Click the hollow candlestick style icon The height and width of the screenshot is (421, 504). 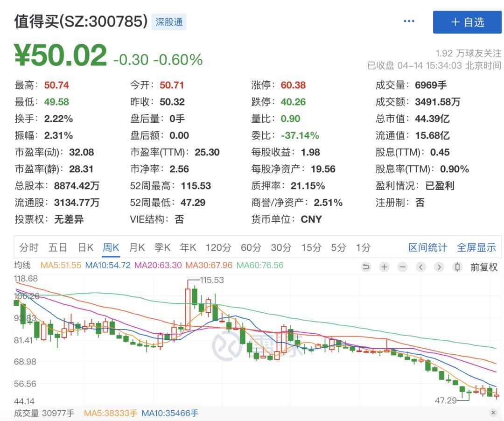coord(457,267)
